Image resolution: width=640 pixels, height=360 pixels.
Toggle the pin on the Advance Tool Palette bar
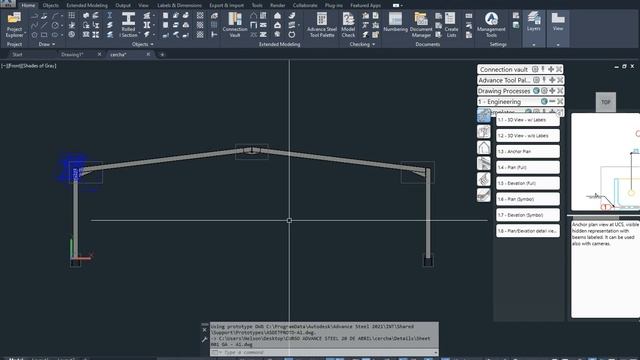pyautogui.click(x=544, y=80)
